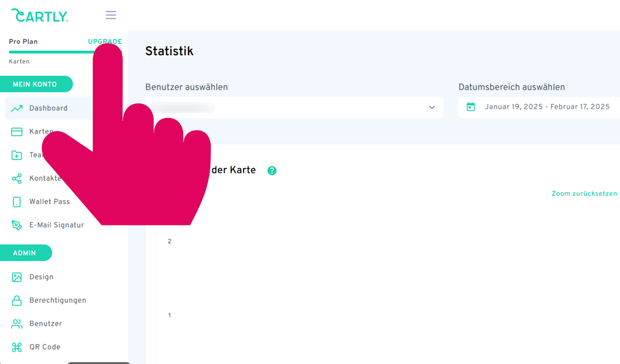Open the Dashboard trend icon

pos(17,108)
